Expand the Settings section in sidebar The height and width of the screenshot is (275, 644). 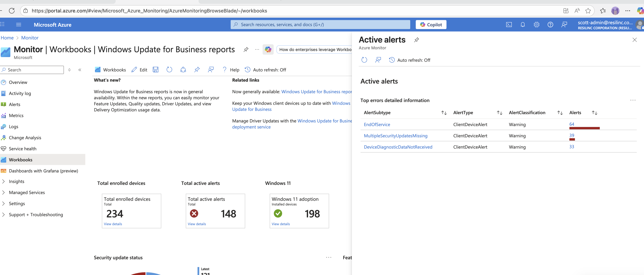coord(3,203)
